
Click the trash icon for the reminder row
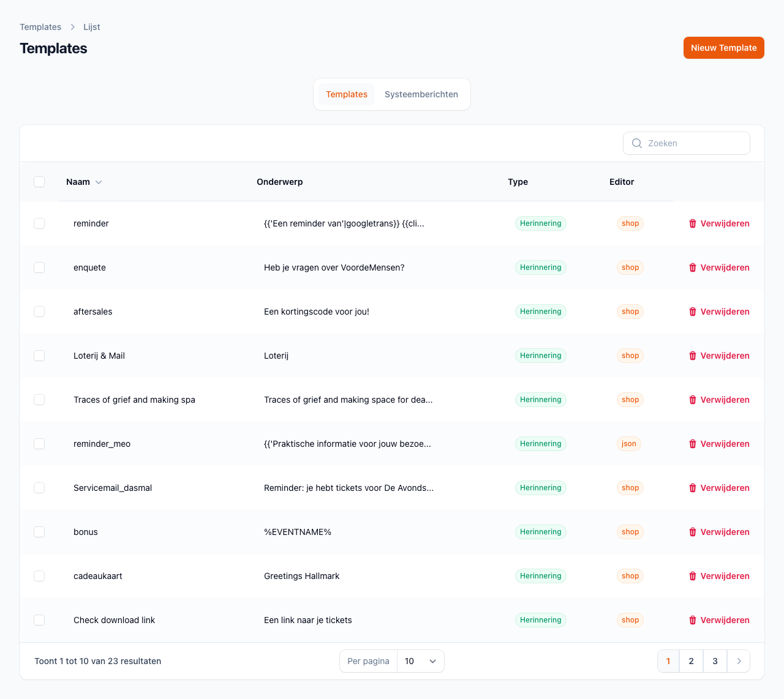[693, 223]
